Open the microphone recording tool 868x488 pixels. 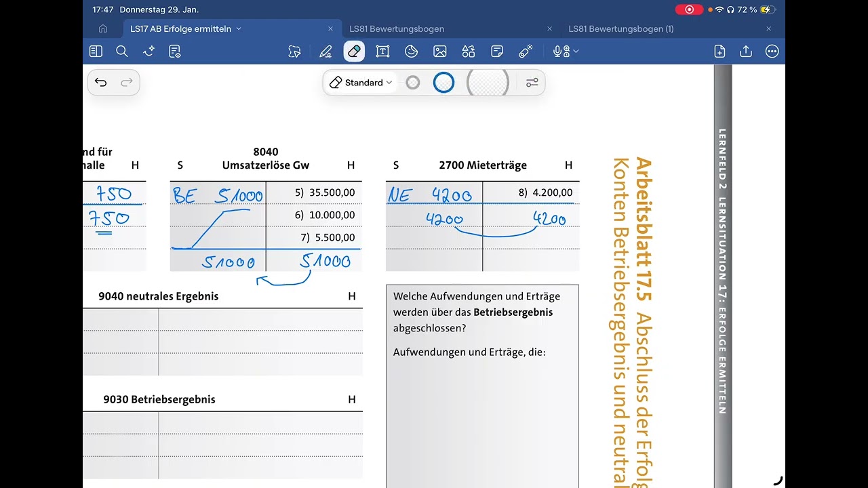click(560, 52)
